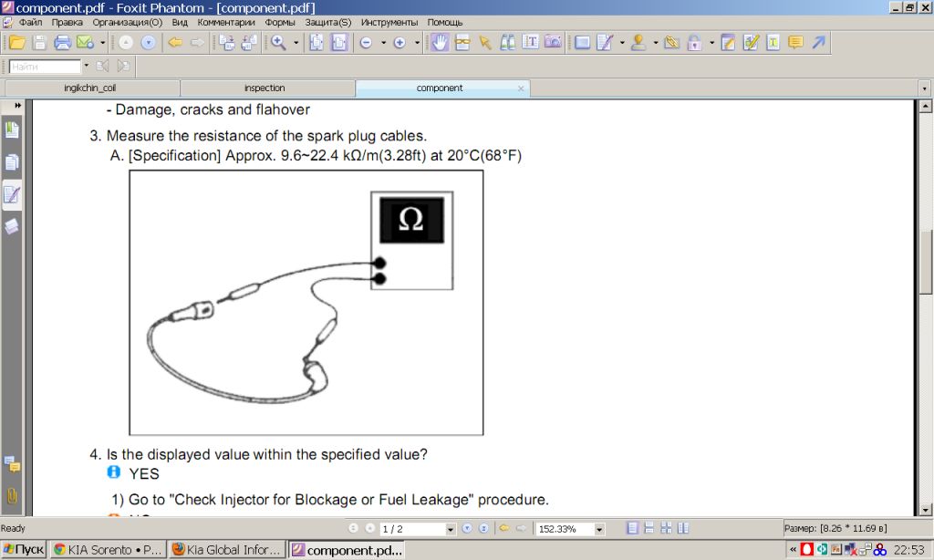Click the yellow Note comment icon

pyautogui.click(x=795, y=42)
